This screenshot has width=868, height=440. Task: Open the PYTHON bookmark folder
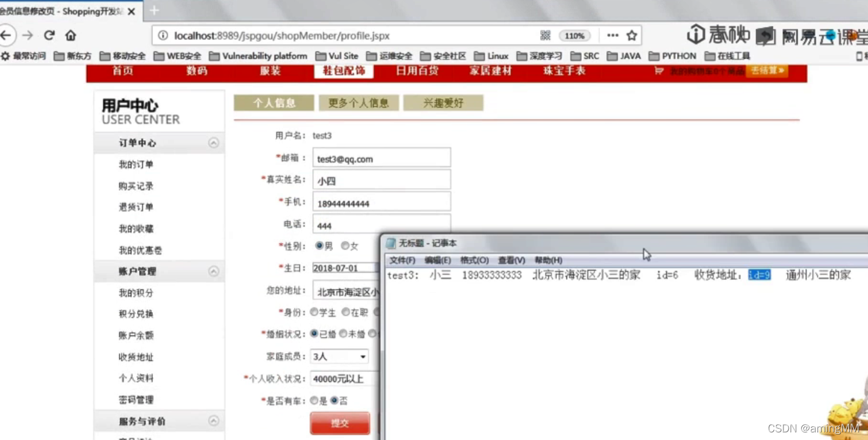click(x=673, y=56)
